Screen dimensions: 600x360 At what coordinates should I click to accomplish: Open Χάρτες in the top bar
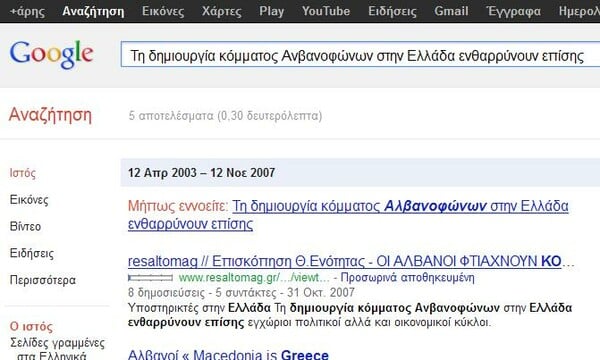pos(222,11)
